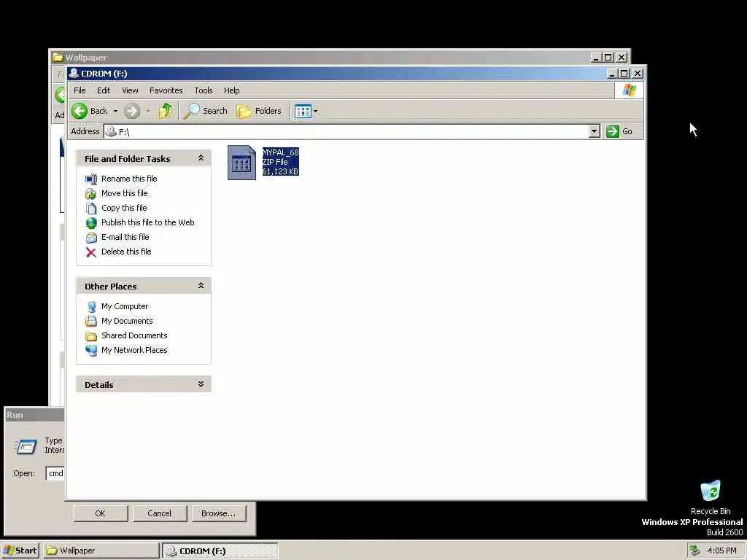Select the MYPAL_68 ZIP file icon
The height and width of the screenshot is (560, 747).
[241, 163]
